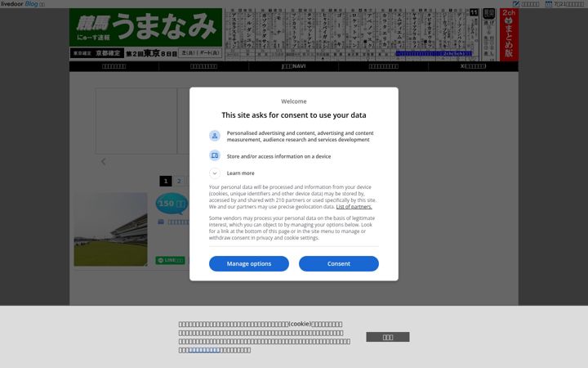Click the green LINE share button
This screenshot has width=588, height=368.
point(170,260)
